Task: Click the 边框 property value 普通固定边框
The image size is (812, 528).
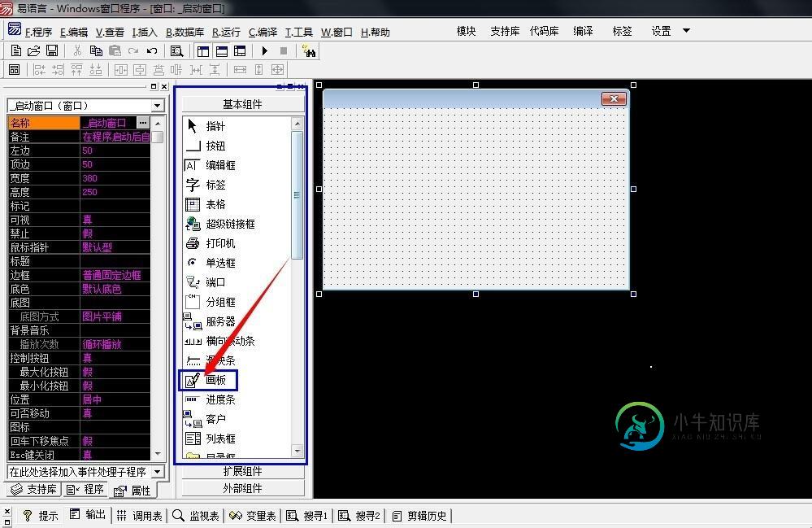Action: click(x=115, y=275)
